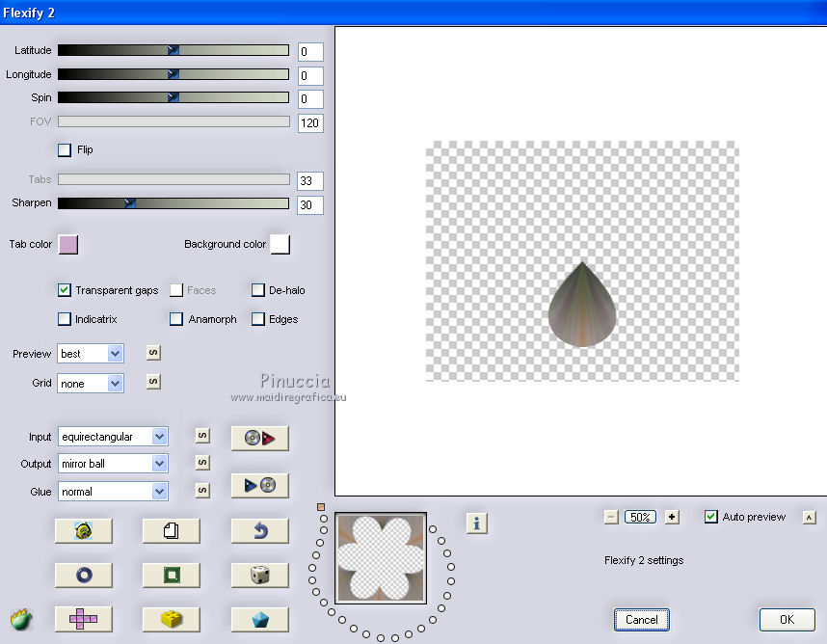Screen dimensions: 827x644
Task: Enable the Edges checkbox
Action: point(258,319)
